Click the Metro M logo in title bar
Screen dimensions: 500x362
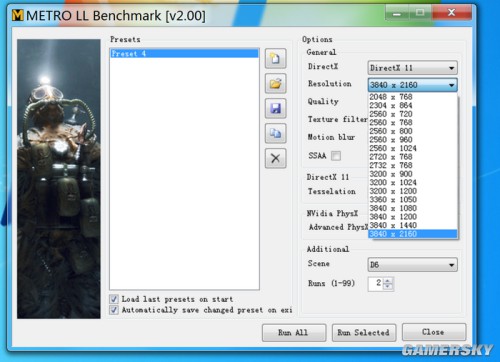[x=18, y=15]
